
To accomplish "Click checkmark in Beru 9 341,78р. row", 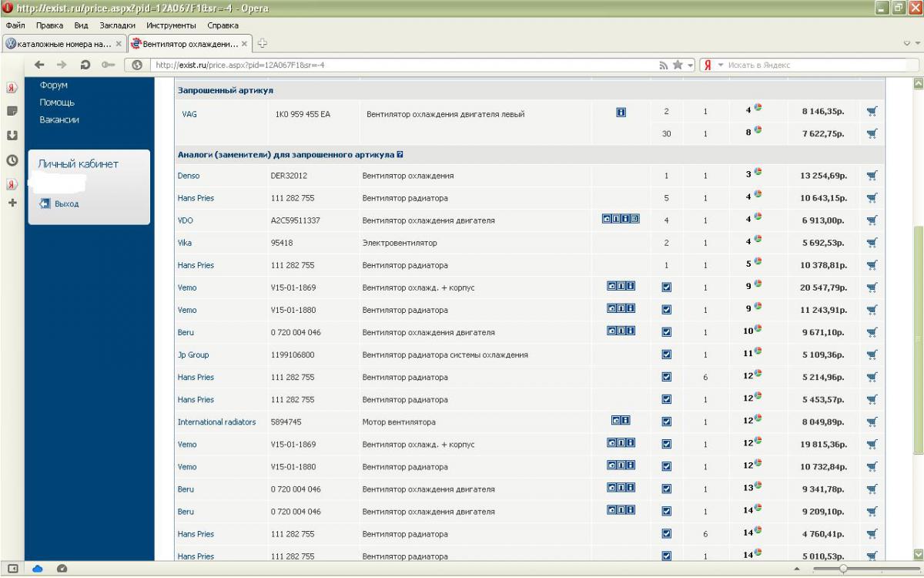I will tap(667, 489).
